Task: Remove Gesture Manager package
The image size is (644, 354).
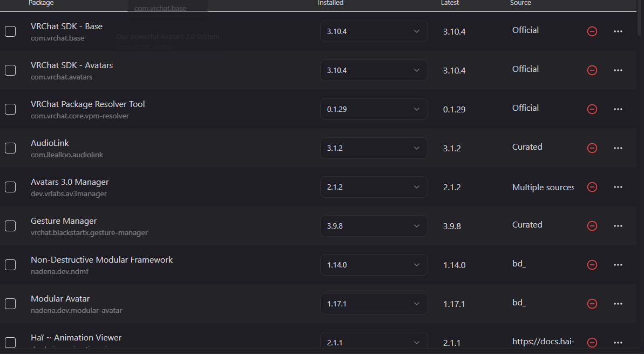Action: point(592,226)
